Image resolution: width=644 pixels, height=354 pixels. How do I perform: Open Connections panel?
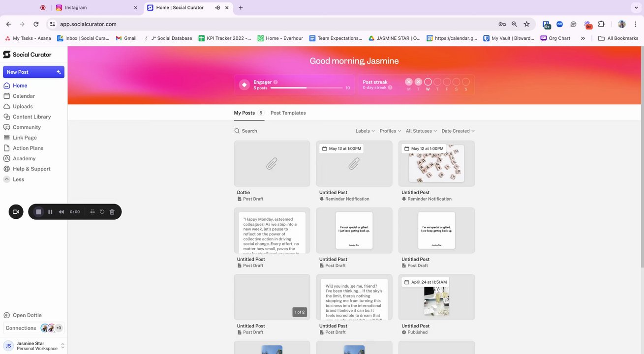(33, 328)
